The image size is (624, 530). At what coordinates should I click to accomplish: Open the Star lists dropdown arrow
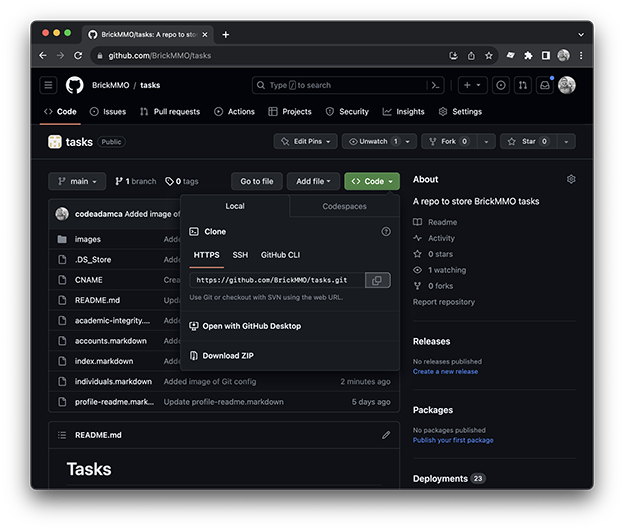coord(566,141)
